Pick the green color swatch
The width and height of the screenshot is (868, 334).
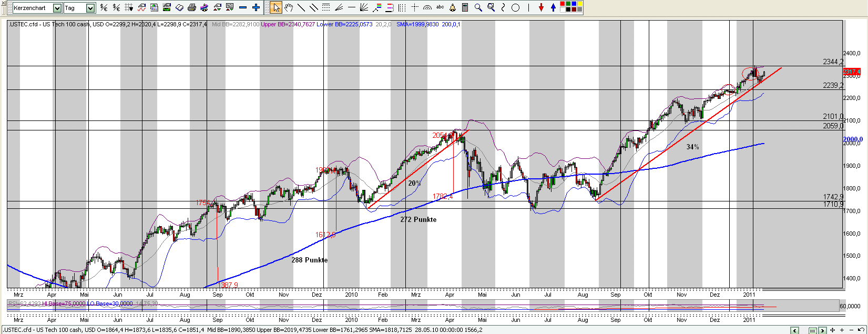(568, 4)
